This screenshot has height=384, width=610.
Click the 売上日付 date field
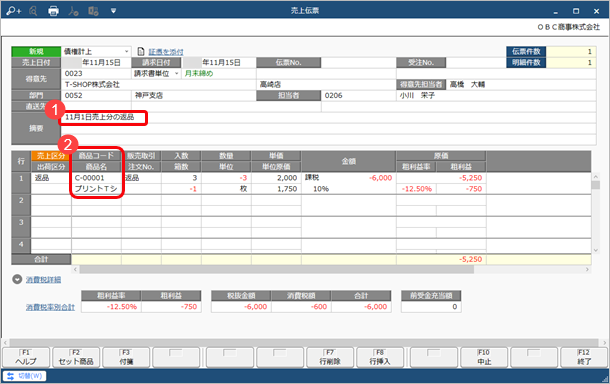click(x=96, y=63)
